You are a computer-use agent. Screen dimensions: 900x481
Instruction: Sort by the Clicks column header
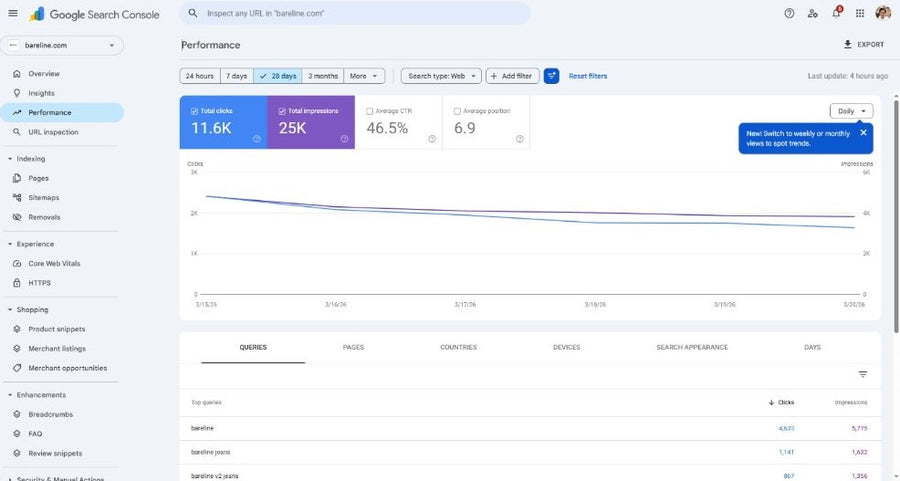click(x=781, y=402)
